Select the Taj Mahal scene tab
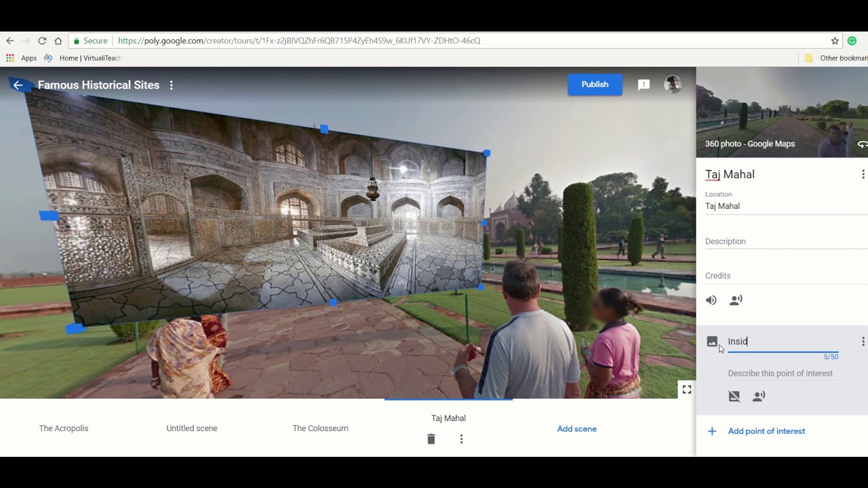Image resolution: width=868 pixels, height=488 pixels. tap(448, 418)
